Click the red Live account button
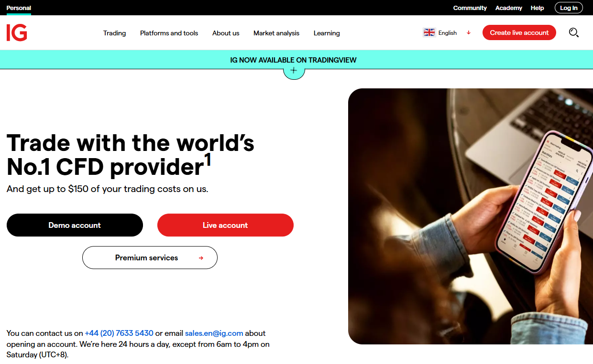The width and height of the screenshot is (593, 364). (x=225, y=225)
